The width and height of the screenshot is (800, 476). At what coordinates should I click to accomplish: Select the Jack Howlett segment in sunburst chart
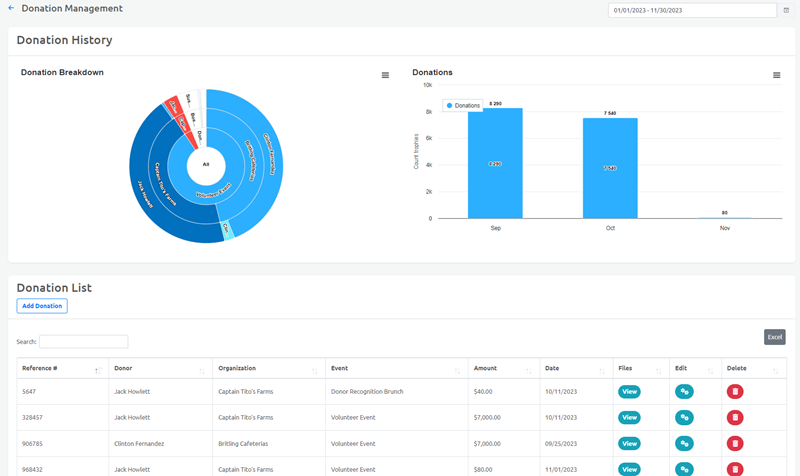(143, 191)
